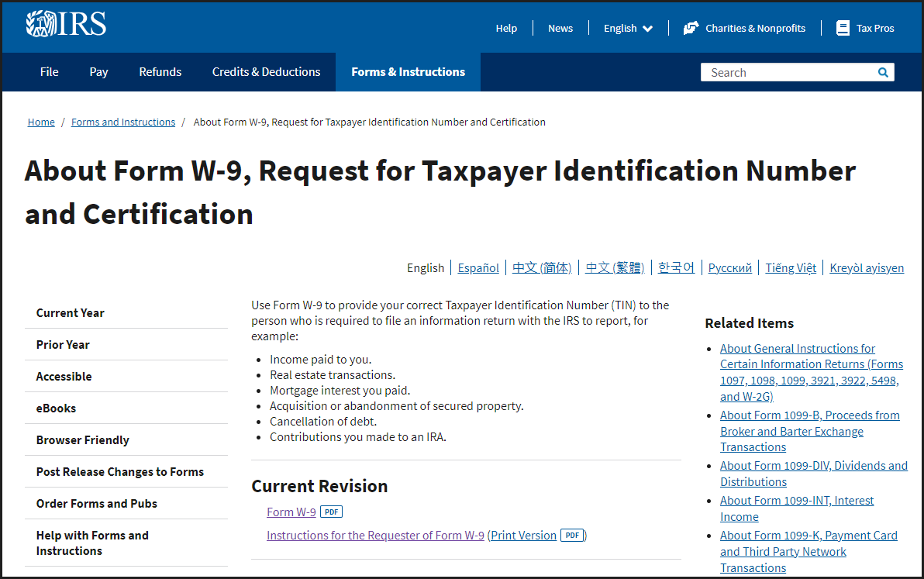Image resolution: width=924 pixels, height=579 pixels.
Task: Click the PDF badge beside Print Version
Action: [x=572, y=535]
